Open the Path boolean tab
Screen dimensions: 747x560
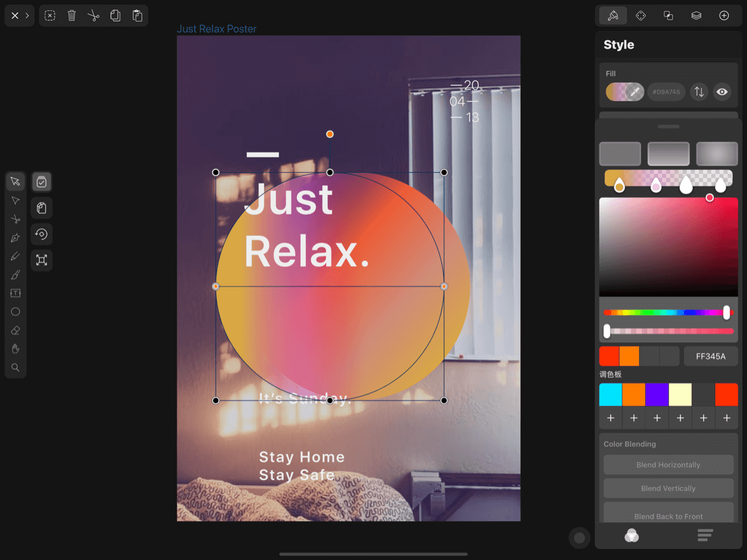point(668,16)
